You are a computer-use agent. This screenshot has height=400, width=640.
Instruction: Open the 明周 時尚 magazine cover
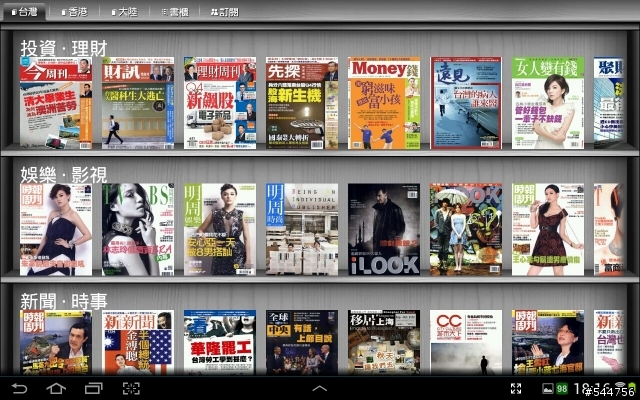(x=302, y=229)
